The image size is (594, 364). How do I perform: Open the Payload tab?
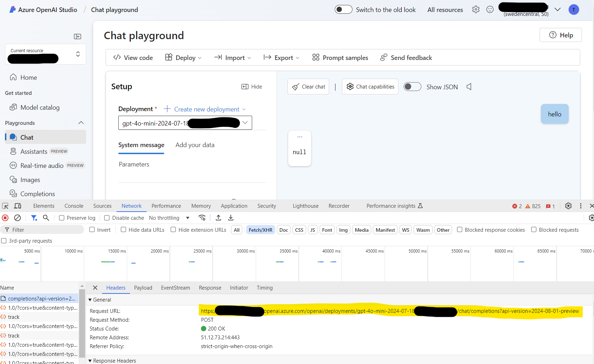pyautogui.click(x=143, y=288)
